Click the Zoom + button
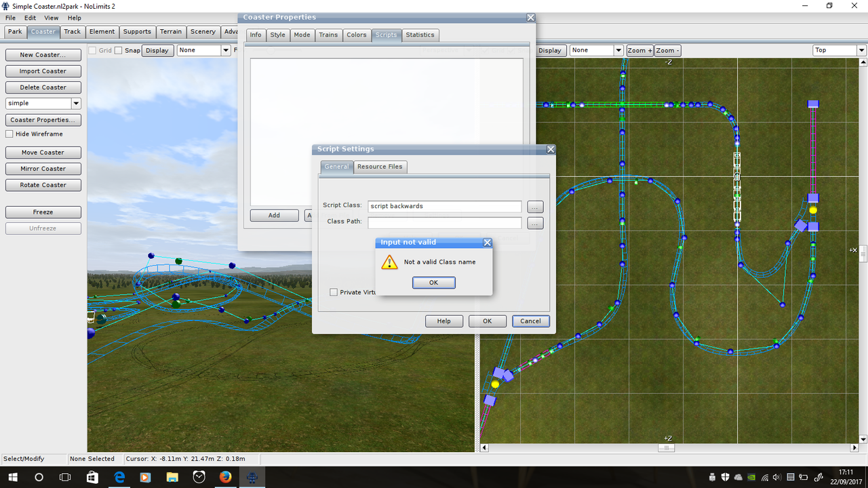 point(639,50)
